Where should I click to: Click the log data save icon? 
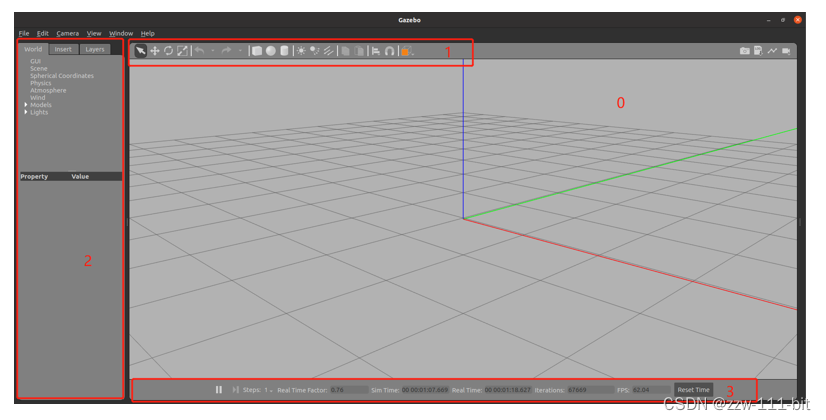pyautogui.click(x=758, y=51)
